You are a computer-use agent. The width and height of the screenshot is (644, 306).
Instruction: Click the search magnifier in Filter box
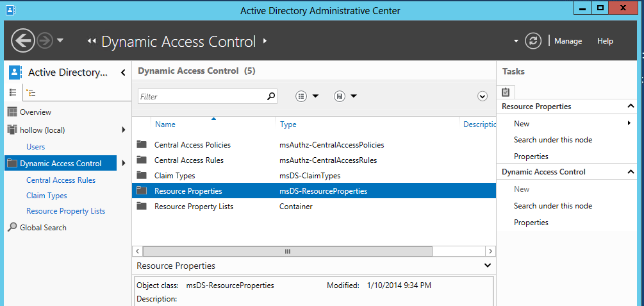(271, 96)
